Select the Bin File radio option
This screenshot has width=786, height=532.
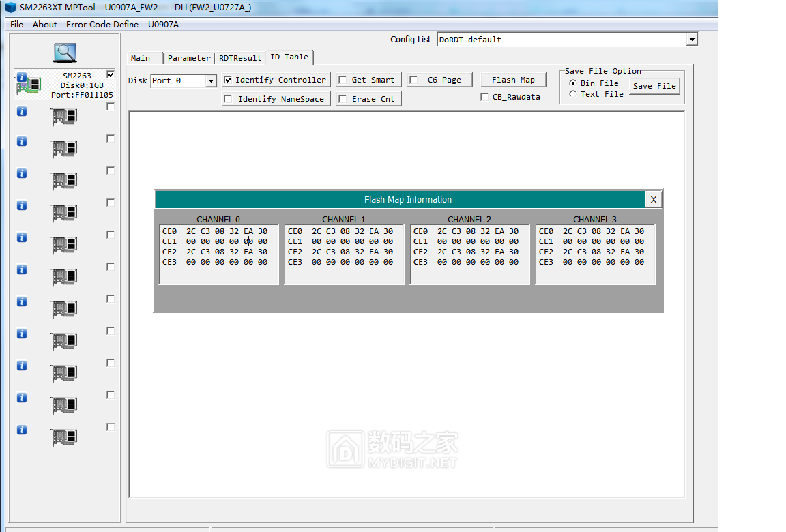tap(572, 83)
